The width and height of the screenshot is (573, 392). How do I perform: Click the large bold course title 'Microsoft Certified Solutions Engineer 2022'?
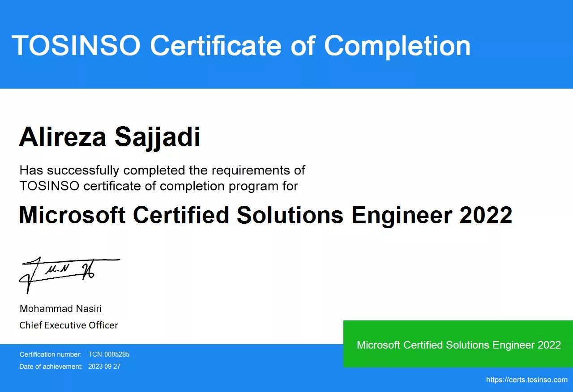(x=265, y=216)
